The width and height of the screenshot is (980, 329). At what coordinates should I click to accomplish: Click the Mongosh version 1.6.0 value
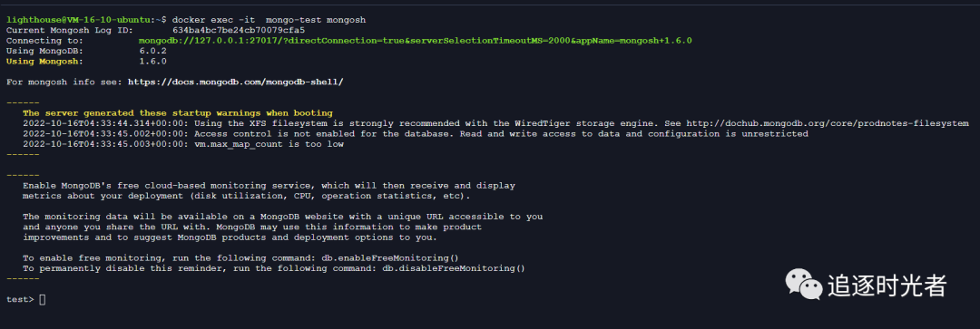[x=152, y=62]
